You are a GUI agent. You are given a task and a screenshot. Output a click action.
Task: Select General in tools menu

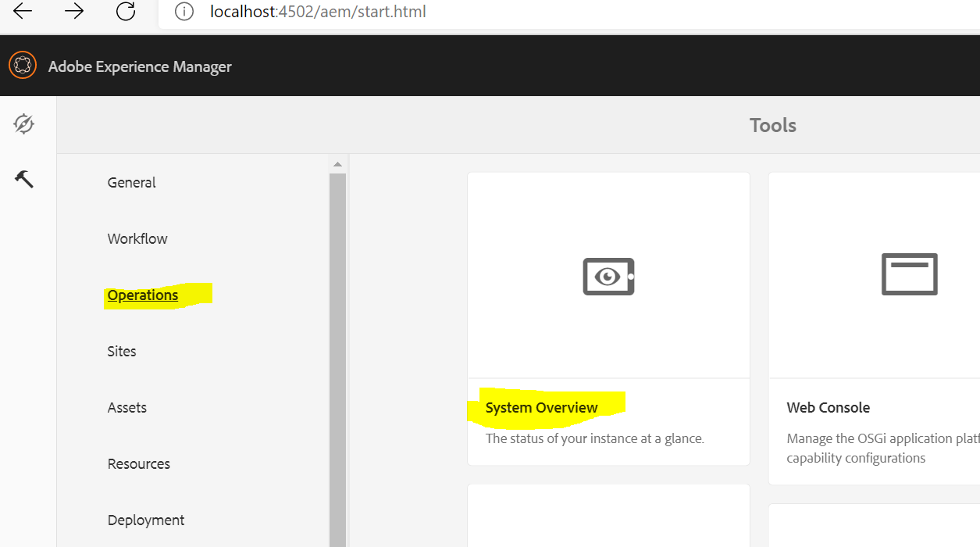click(x=131, y=182)
